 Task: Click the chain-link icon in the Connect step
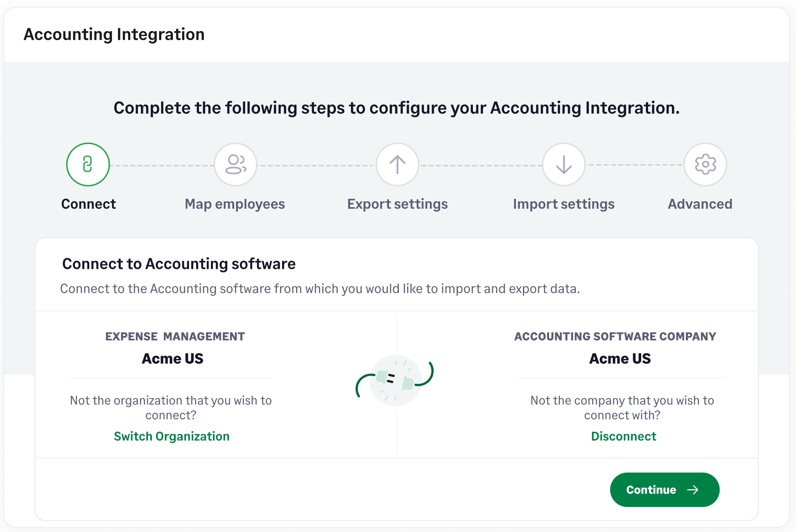tap(88, 164)
